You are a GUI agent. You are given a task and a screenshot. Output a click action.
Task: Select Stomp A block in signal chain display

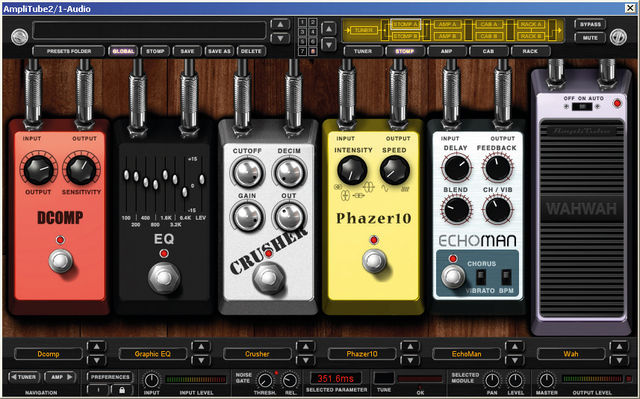[x=405, y=25]
